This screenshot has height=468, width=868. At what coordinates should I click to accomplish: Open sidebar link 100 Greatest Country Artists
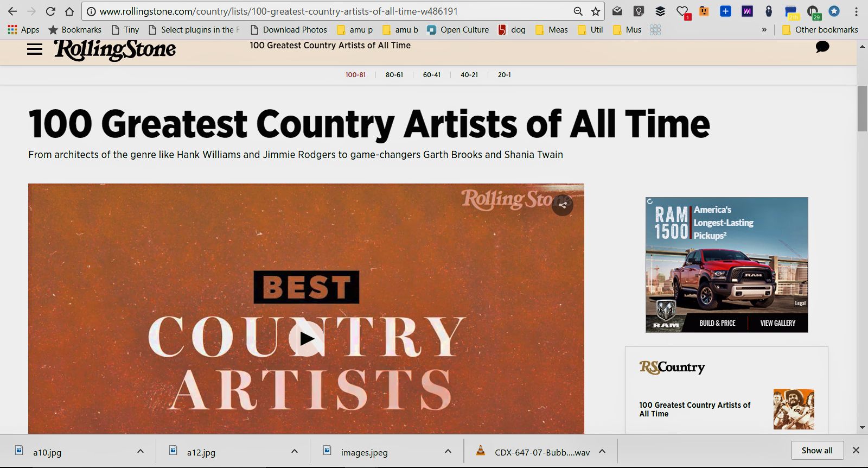pos(695,409)
